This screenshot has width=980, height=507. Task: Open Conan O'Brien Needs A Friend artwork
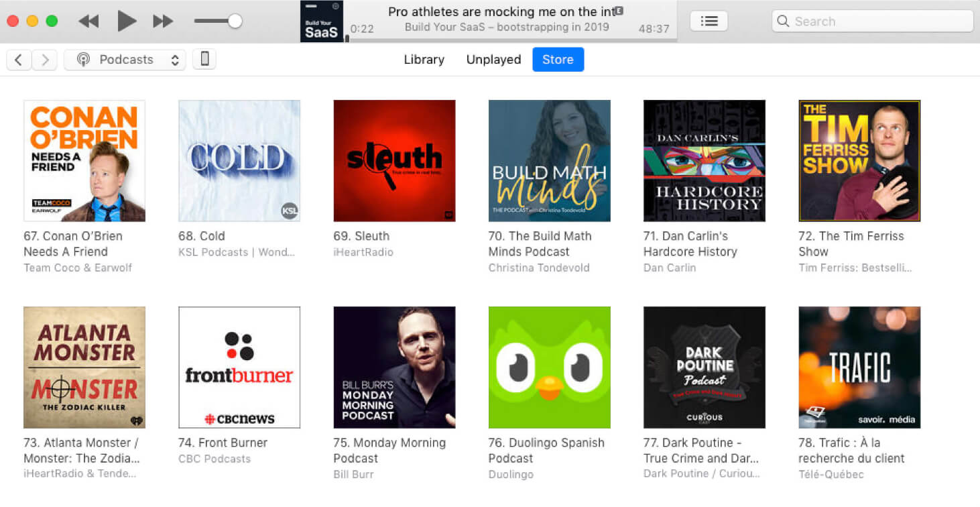pos(84,161)
